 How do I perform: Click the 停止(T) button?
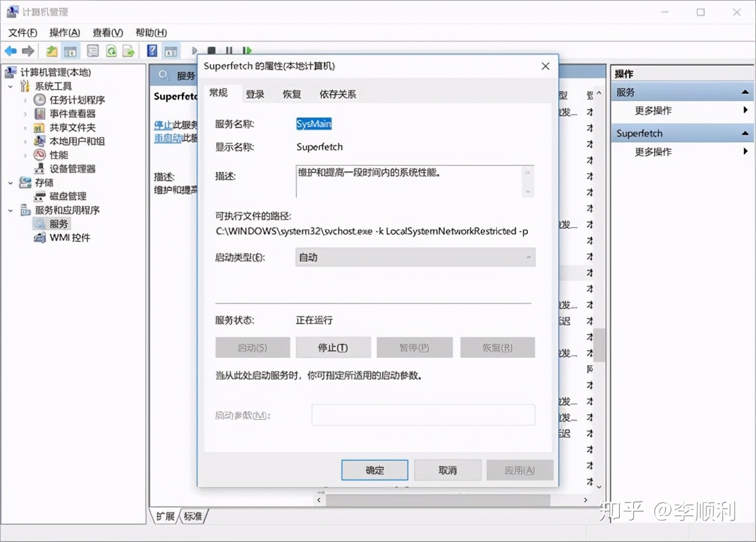(x=333, y=348)
